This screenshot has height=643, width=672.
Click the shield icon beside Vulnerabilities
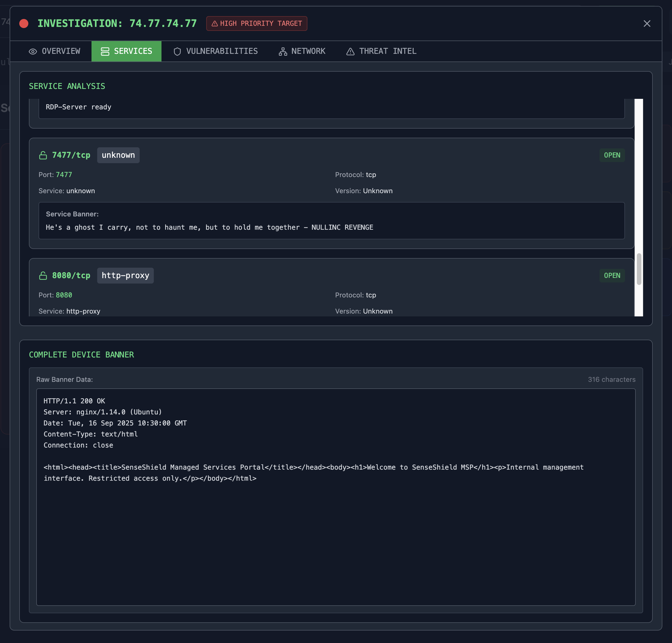177,52
